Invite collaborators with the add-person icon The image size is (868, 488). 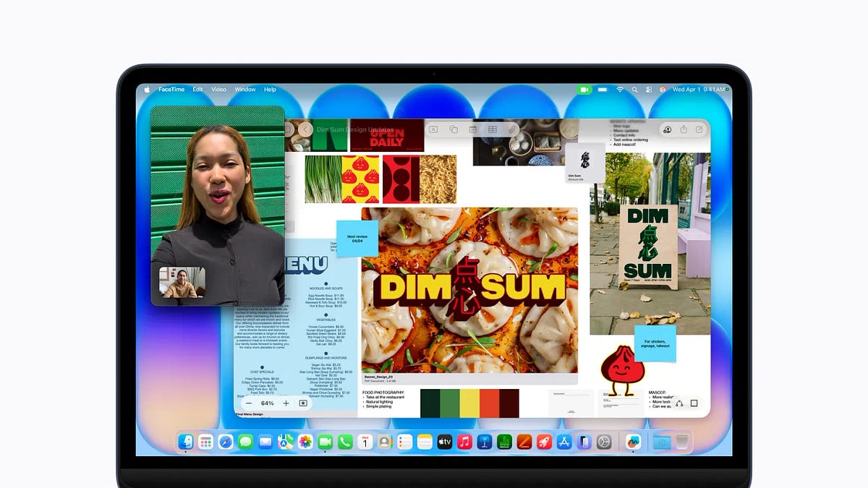click(668, 129)
